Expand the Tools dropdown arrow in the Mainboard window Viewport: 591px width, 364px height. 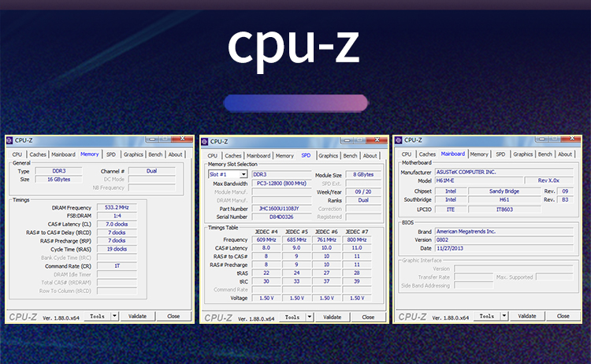point(504,316)
